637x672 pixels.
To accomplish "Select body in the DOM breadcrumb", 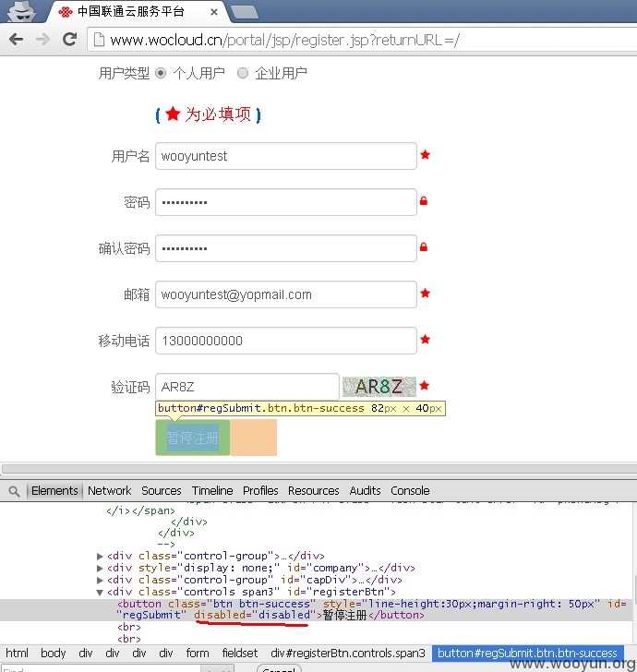I will click(x=54, y=654).
